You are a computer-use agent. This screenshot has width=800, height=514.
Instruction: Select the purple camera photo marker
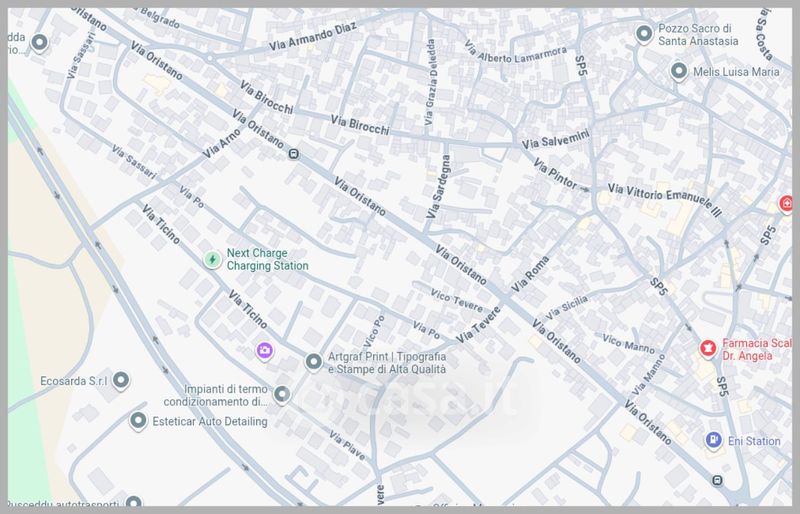(264, 350)
